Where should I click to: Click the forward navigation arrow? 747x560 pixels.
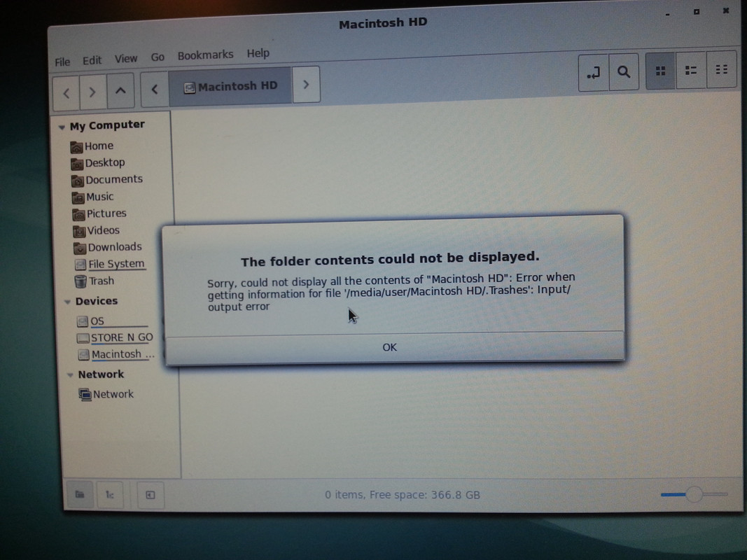92,92
